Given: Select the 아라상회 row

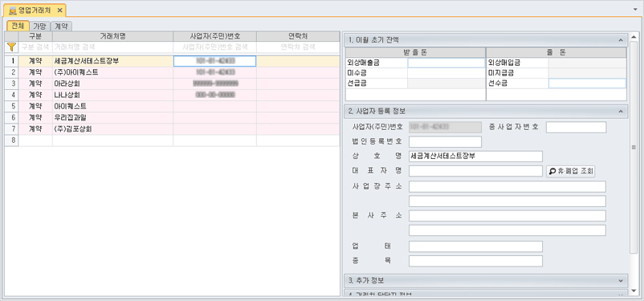Looking at the screenshot, I should [172, 83].
